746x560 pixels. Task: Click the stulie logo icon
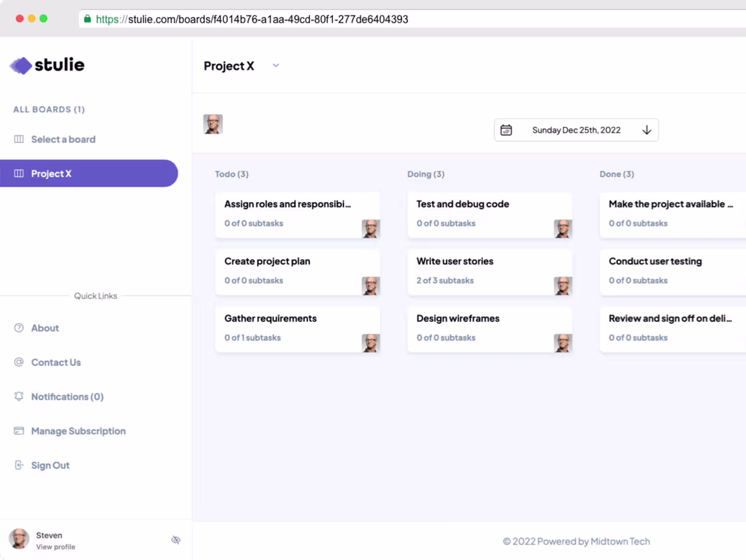pos(21,65)
